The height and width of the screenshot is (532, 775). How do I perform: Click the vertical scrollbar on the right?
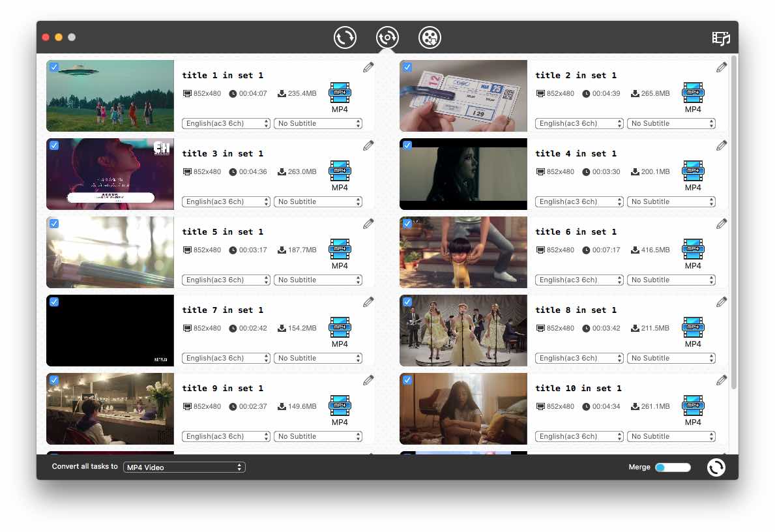(735, 222)
